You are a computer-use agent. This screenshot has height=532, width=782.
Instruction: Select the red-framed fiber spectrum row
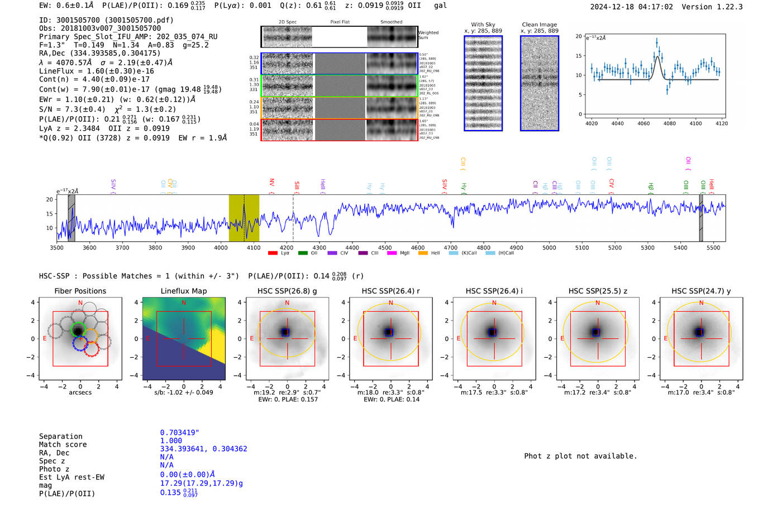tap(340, 130)
